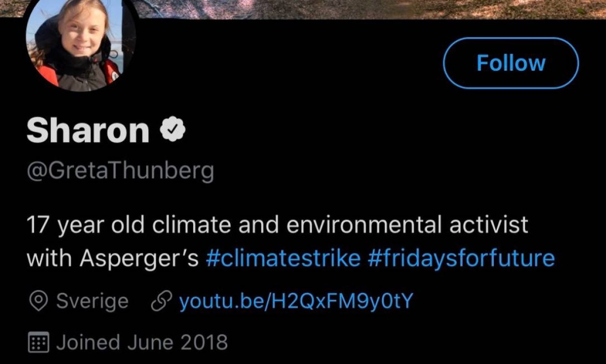This screenshot has height=364, width=606.
Task: Click the location pin icon
Action: (x=38, y=301)
